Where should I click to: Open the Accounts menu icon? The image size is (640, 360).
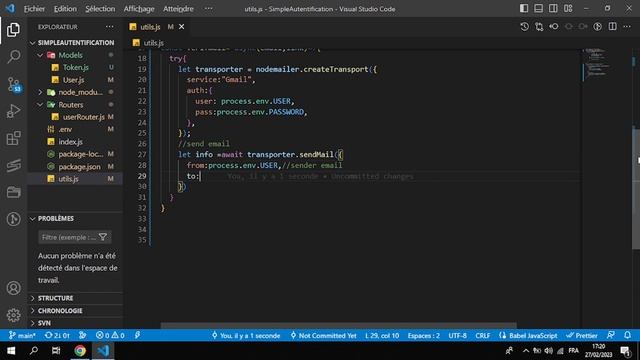coord(13,288)
